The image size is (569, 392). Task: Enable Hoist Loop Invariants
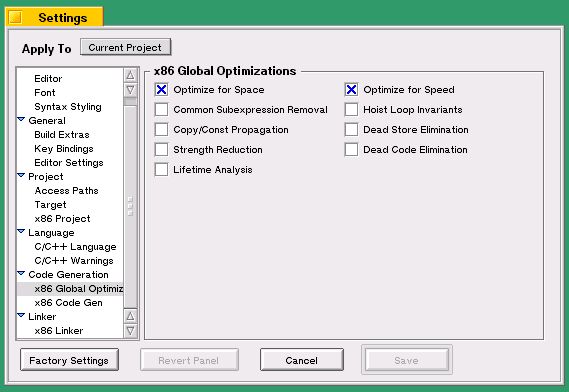pyautogui.click(x=351, y=109)
